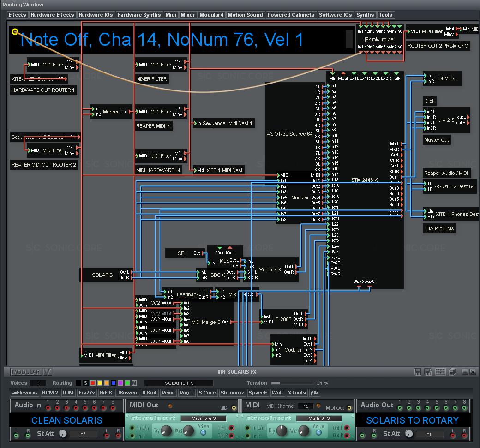Open the JBowen module list
The image size is (480, 448).
pyautogui.click(x=127, y=393)
